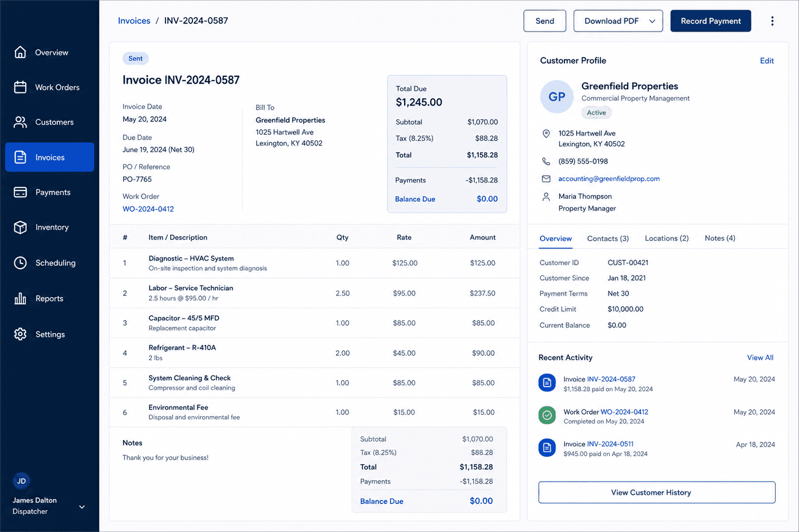Click the Invoices breadcrumb link

coord(134,21)
